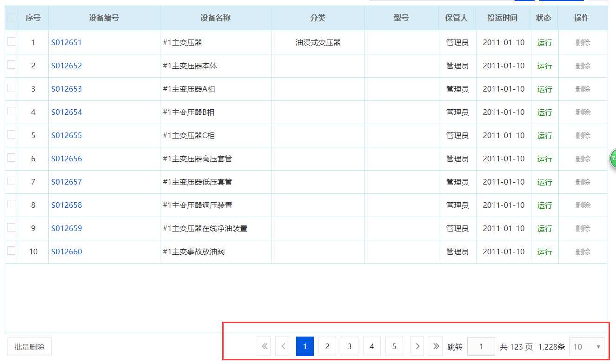Click the 分类 column header

[318, 18]
